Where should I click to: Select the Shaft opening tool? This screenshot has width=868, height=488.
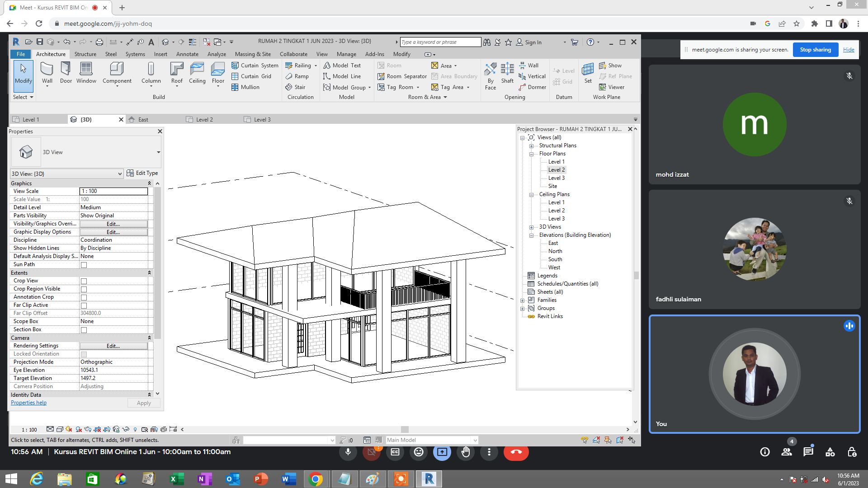[507, 73]
